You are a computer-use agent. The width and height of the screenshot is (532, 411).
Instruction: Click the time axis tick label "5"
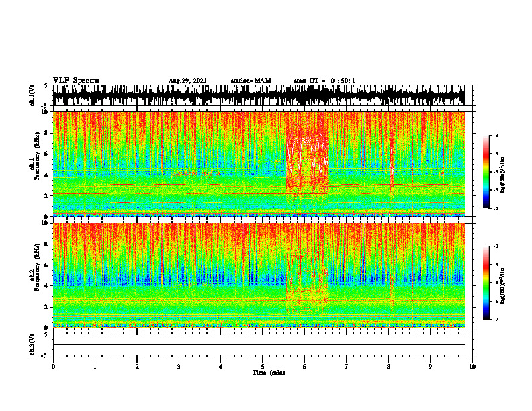pyautogui.click(x=263, y=367)
